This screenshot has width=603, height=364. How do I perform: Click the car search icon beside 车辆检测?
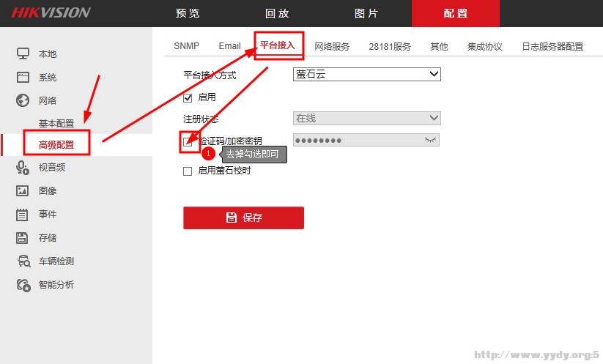pos(23,261)
